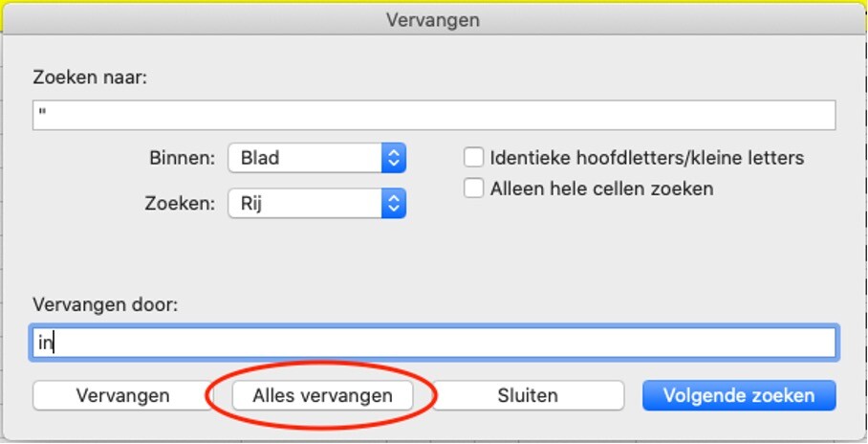The height and width of the screenshot is (444, 868).
Task: Click the "Alles vervangen" button
Action: pos(322,395)
